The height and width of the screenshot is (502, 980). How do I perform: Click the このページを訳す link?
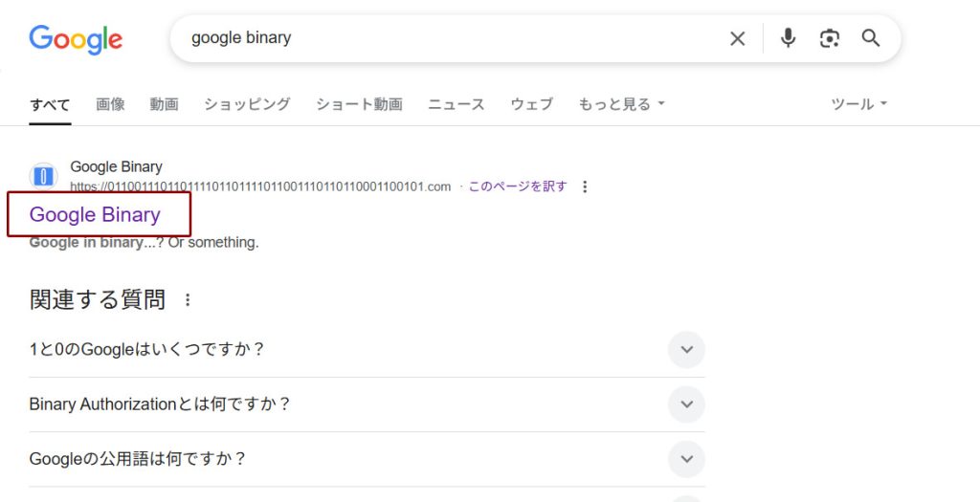tap(518, 186)
